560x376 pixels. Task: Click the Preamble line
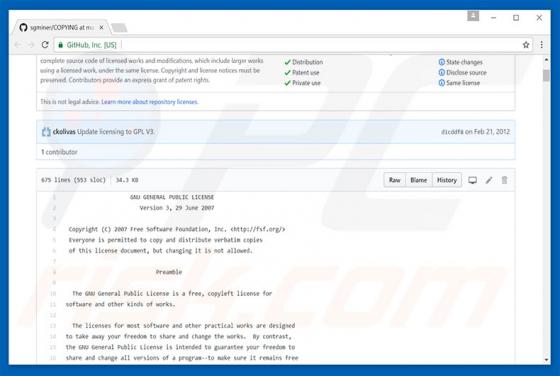tap(169, 272)
